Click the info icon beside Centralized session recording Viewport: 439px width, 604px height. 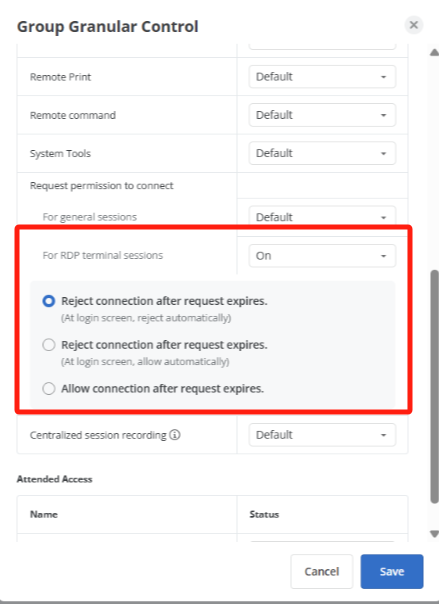pyautogui.click(x=175, y=435)
